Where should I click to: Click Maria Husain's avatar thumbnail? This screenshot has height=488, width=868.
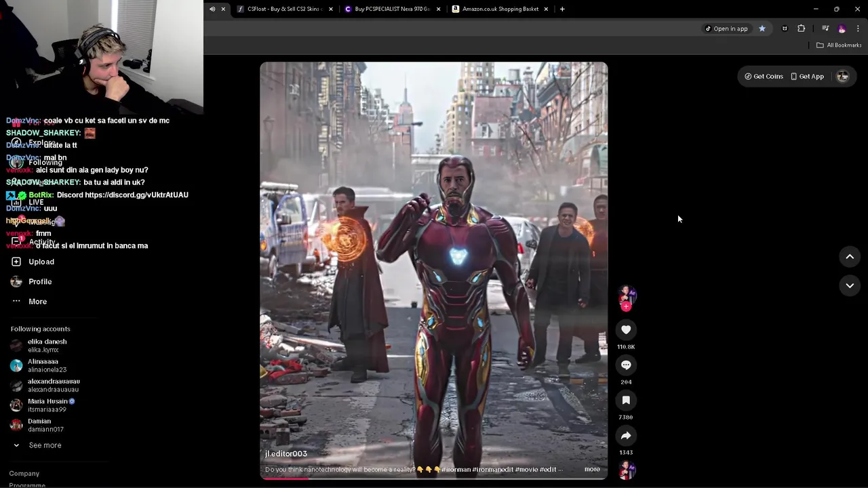16,405
